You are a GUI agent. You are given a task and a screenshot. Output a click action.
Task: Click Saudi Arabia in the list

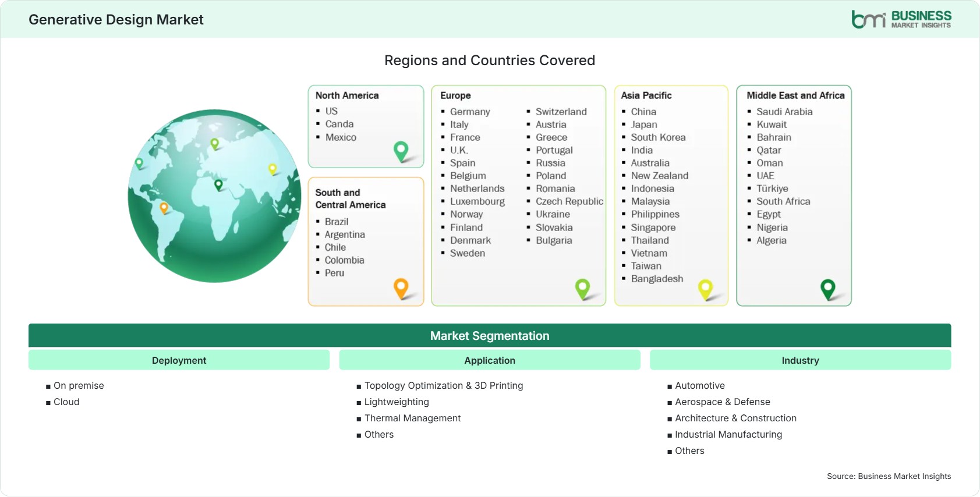point(784,112)
